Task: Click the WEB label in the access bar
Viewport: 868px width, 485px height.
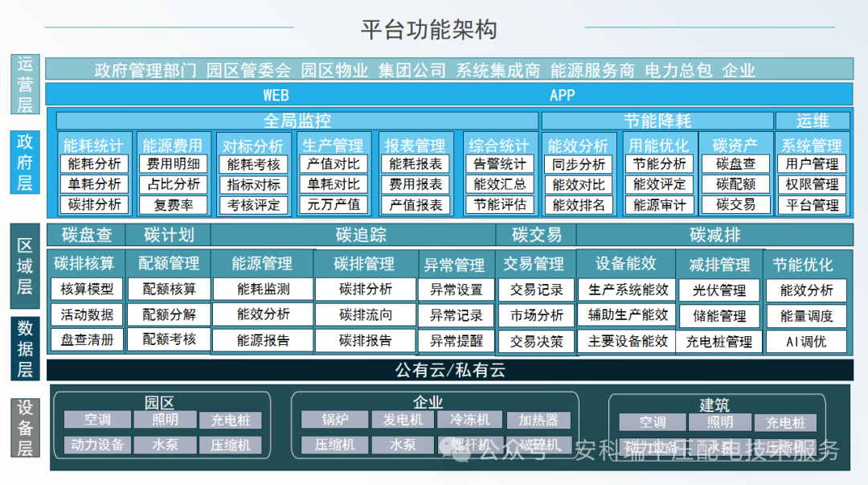Action: (276, 95)
